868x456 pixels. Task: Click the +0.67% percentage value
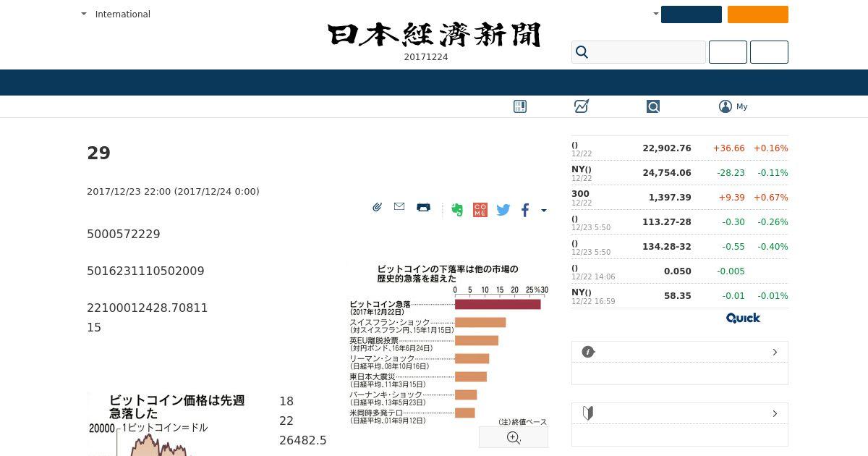pyautogui.click(x=770, y=198)
